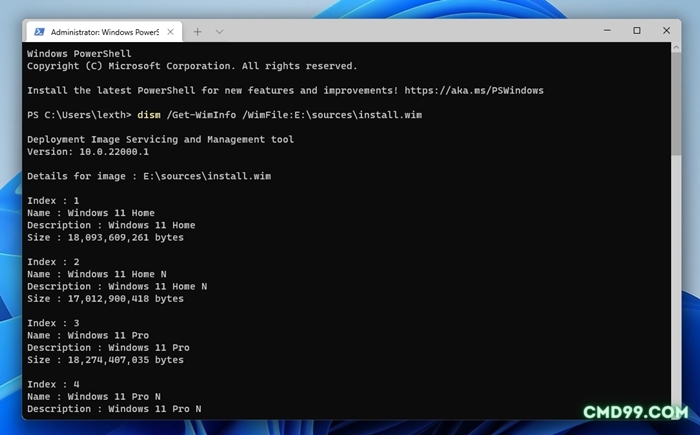Click 'Details for image : E:\sources\install.wim' line
This screenshot has width=700, height=435.
point(149,176)
